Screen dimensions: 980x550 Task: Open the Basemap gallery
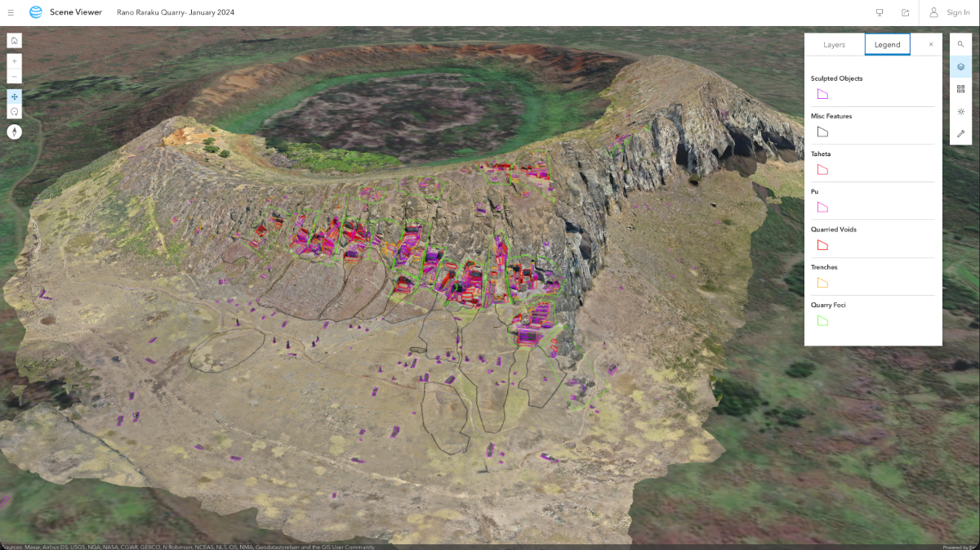pyautogui.click(x=960, y=88)
